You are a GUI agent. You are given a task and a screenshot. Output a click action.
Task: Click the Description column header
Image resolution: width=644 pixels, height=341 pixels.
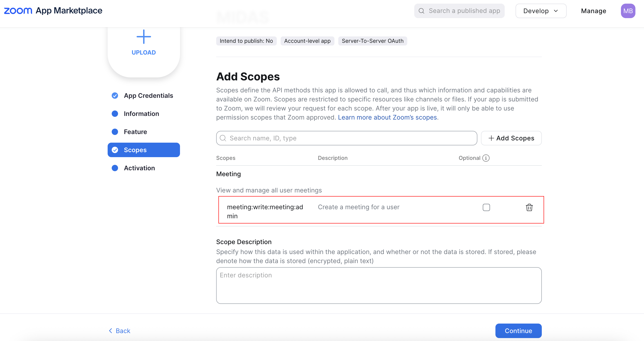(x=332, y=158)
